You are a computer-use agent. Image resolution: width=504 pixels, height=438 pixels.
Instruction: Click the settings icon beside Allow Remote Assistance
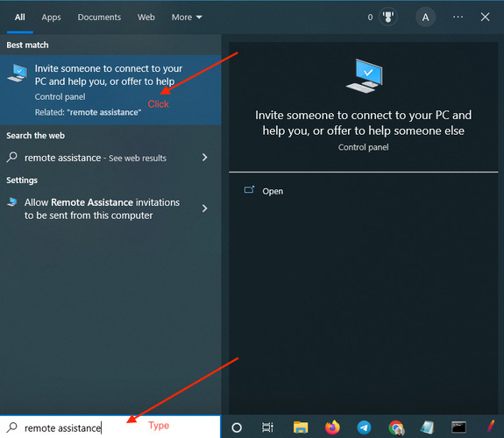coord(12,202)
